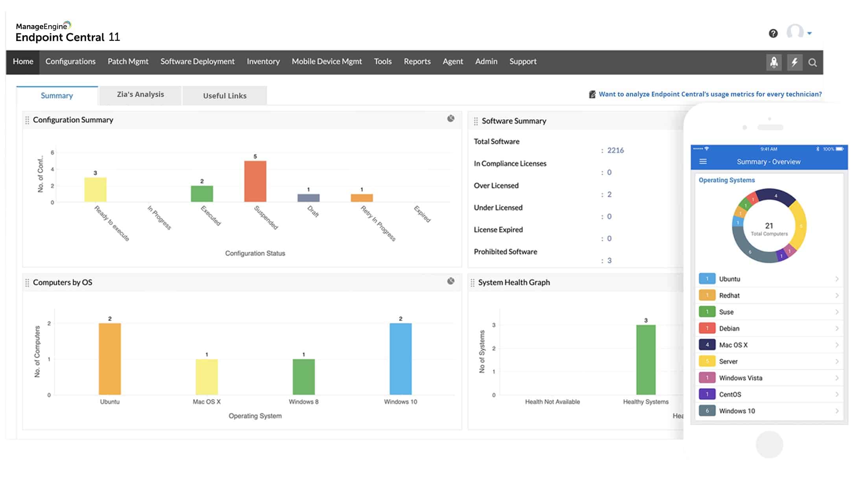Click the Healthy Systems green bar
Image resolution: width=868 pixels, height=483 pixels.
click(x=646, y=360)
